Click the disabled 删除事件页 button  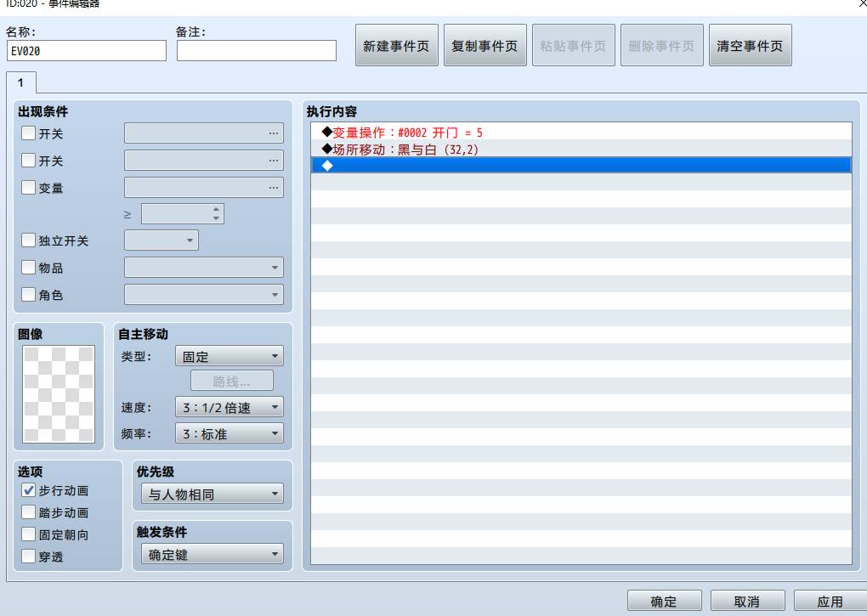pos(662,45)
